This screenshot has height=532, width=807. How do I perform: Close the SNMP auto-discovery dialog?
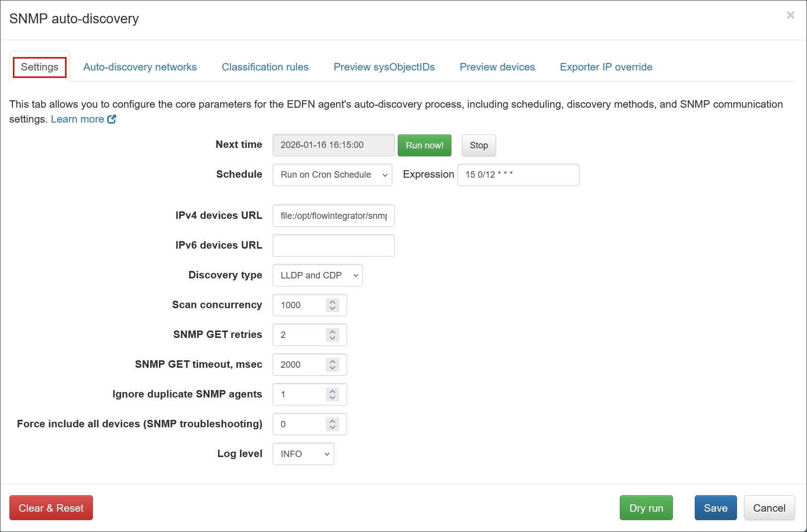[790, 15]
